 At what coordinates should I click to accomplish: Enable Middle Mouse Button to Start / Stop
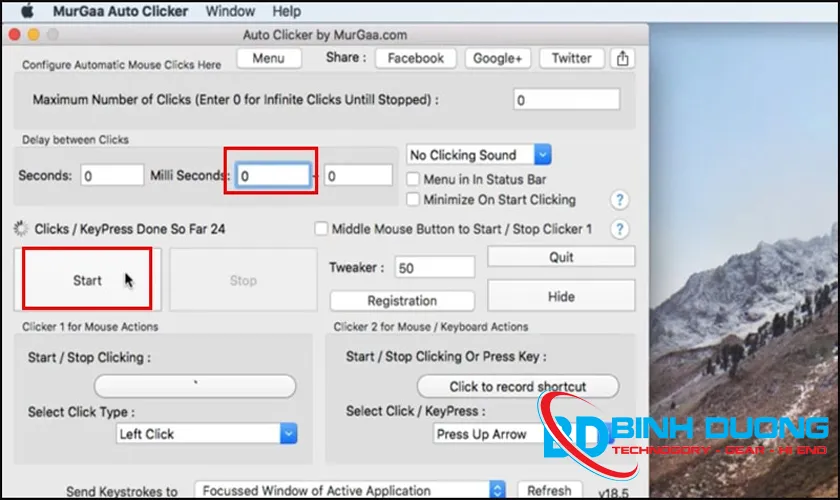pyautogui.click(x=321, y=229)
